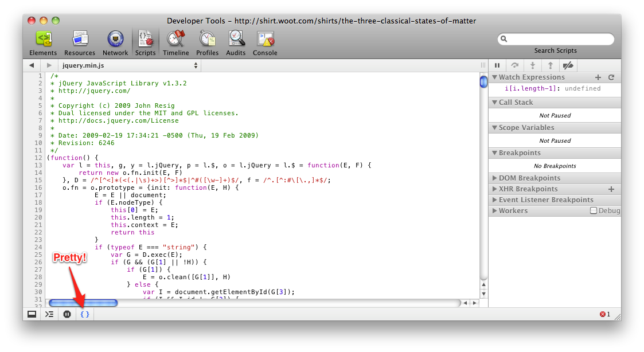
Task: Open the Timeline panel
Action: tap(175, 44)
